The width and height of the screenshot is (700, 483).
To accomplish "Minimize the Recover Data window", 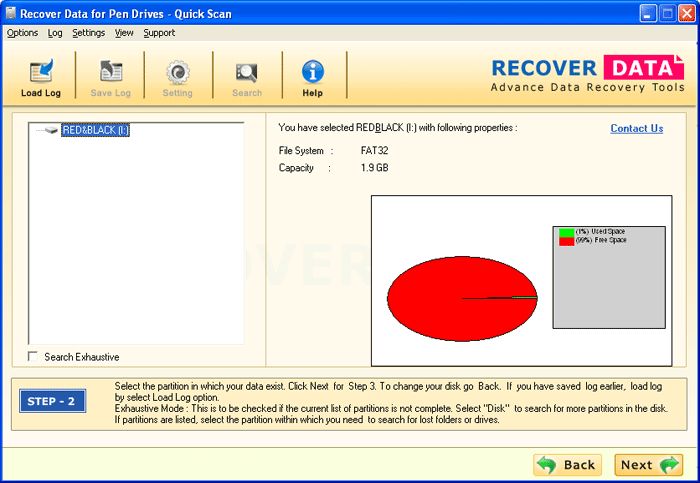I will [648, 14].
